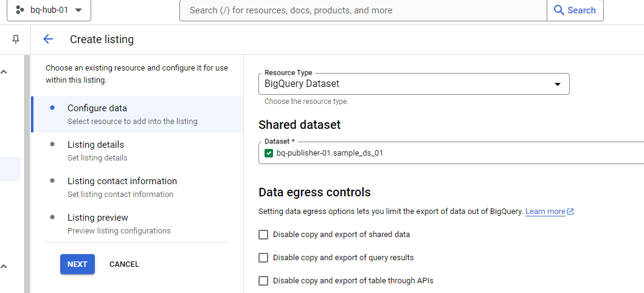Switch to the Listing details step
Screen dimensions: 644x293
pos(95,145)
